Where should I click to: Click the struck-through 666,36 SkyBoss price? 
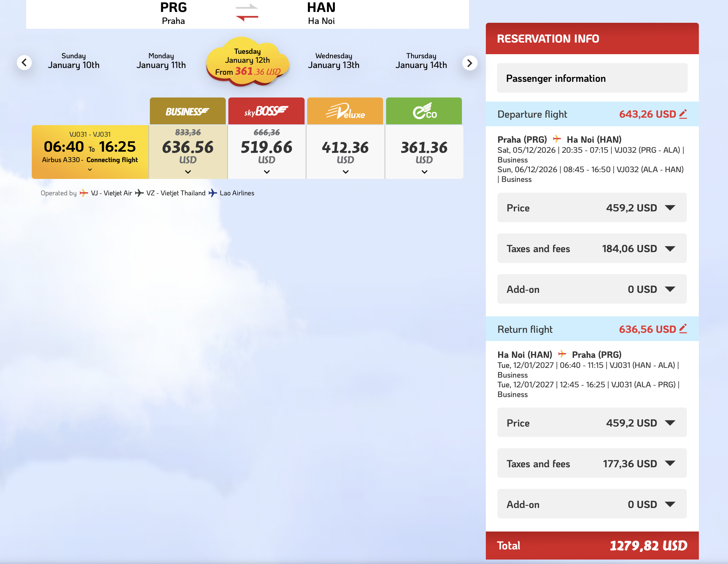[267, 133]
